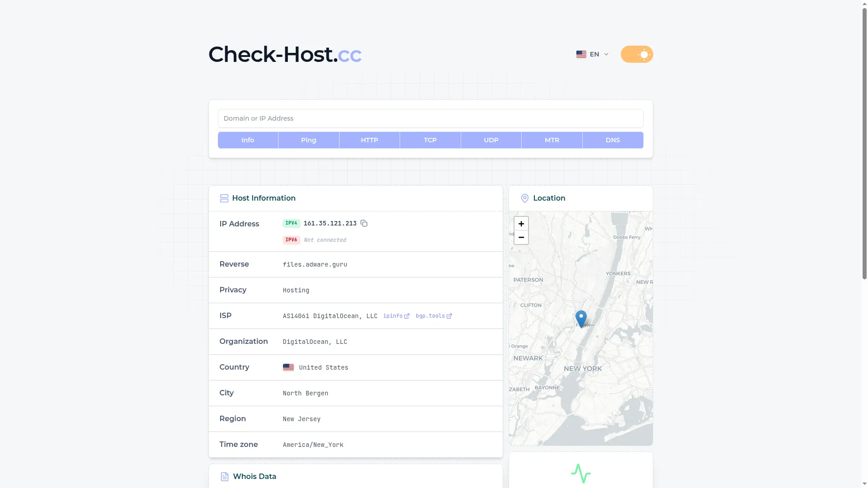Click the NEW YORK label on map
The image size is (868, 488).
pos(583,369)
